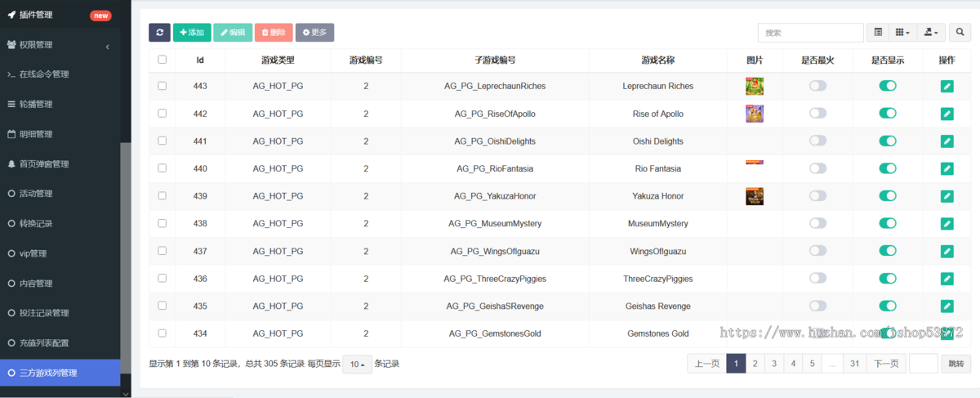Open 三方游戏列管理 in sidebar
This screenshot has width=980, height=398.
pos(60,373)
